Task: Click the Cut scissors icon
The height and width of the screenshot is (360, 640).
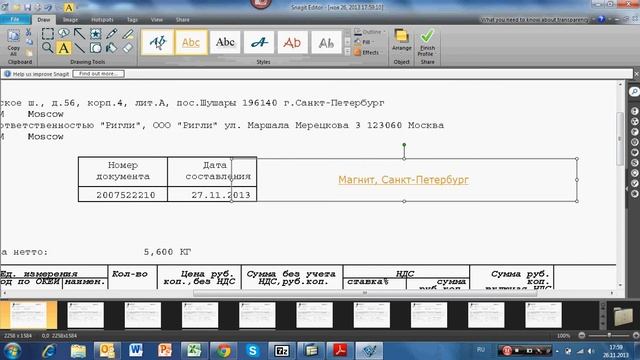Action: click(x=29, y=32)
